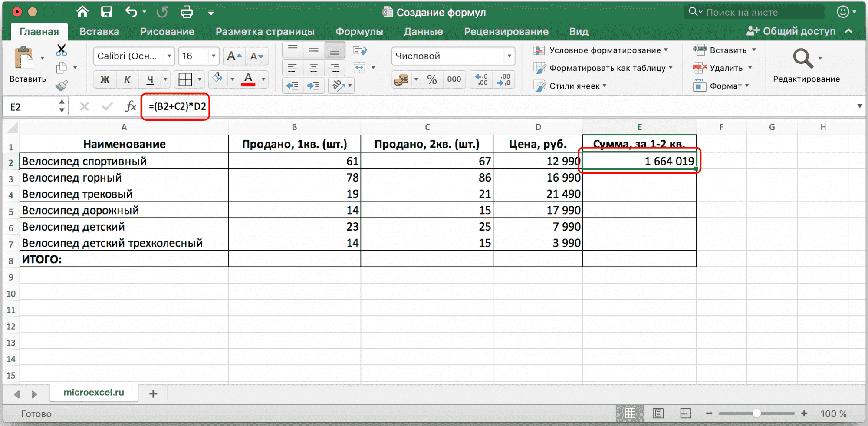
Task: Click the Cut scissors icon
Action: pyautogui.click(x=62, y=50)
